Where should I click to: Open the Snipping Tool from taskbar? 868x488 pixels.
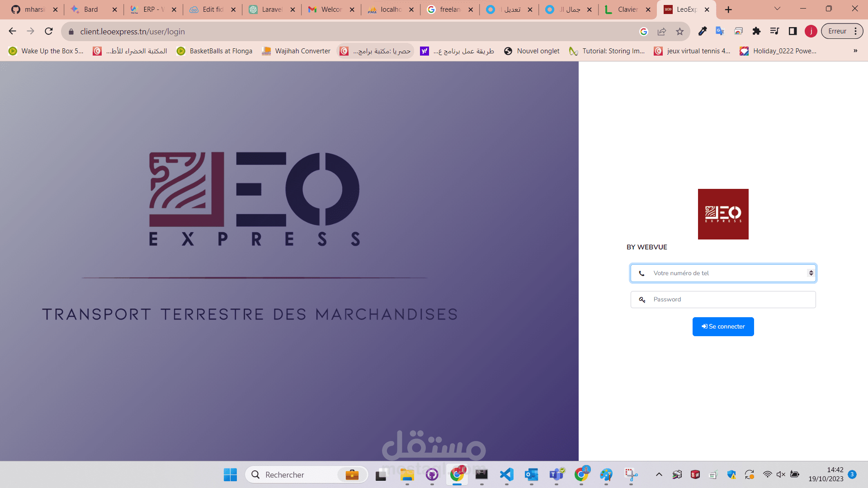coord(631,474)
